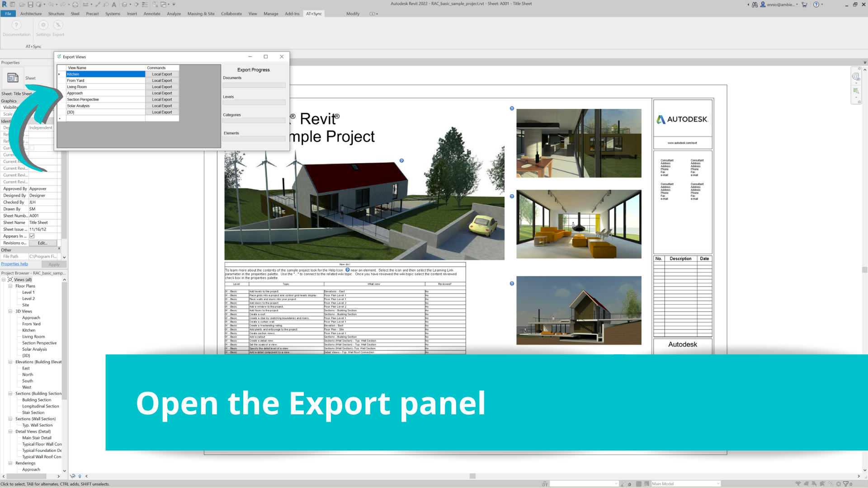Click Local Export for Kitchen view
Viewport: 868px width, 488px height.
(x=162, y=74)
